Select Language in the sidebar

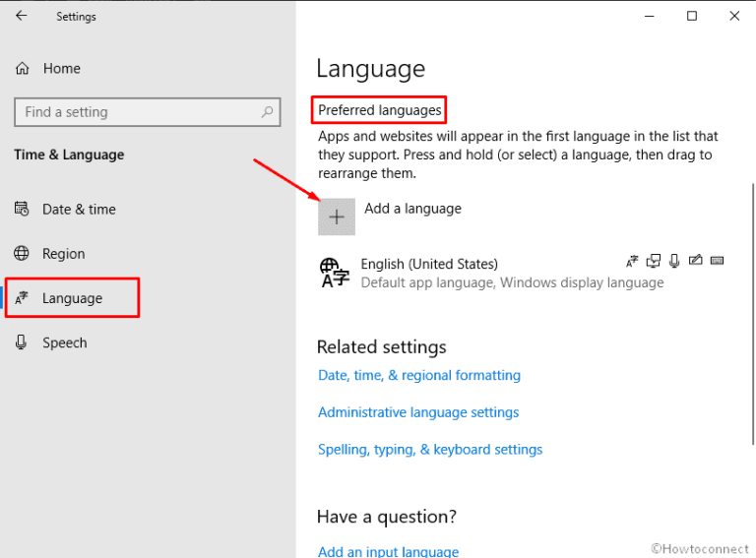pos(72,298)
